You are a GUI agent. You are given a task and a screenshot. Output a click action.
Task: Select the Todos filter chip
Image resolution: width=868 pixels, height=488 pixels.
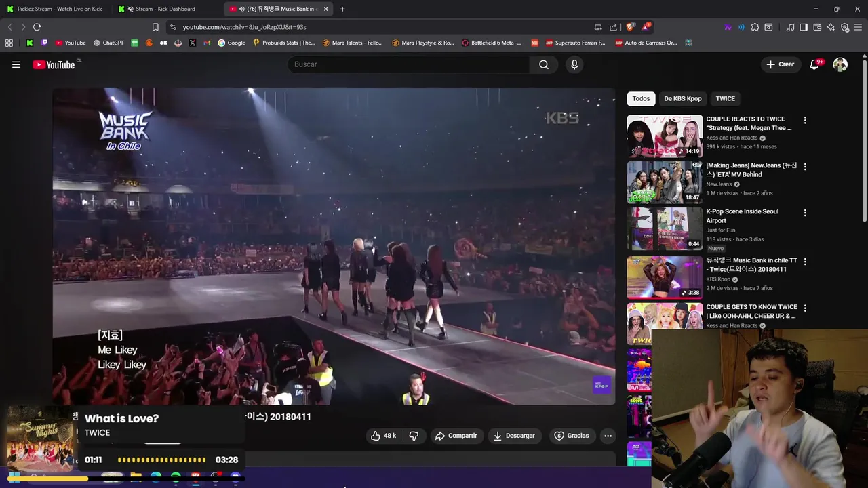tap(641, 99)
